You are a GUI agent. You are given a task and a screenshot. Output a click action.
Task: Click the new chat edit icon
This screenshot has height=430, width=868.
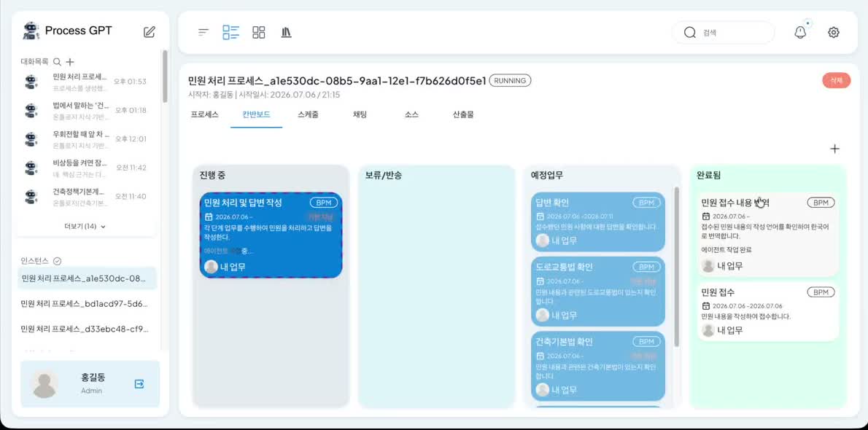tap(149, 31)
